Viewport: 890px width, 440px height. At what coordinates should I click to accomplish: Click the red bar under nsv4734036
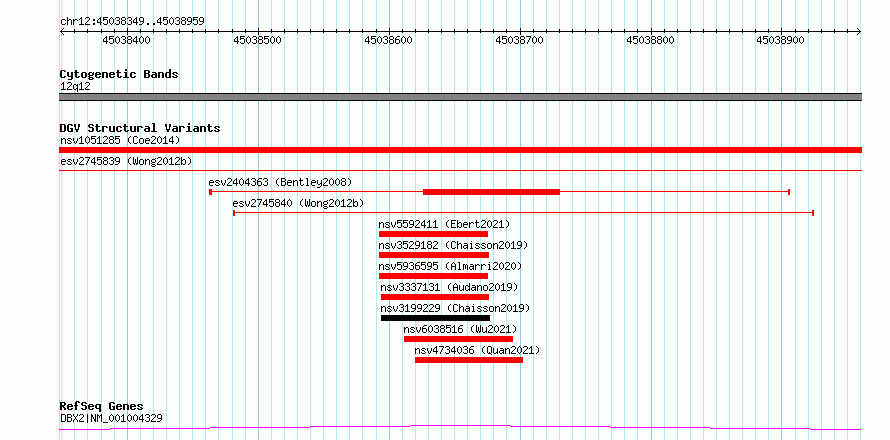469,360
